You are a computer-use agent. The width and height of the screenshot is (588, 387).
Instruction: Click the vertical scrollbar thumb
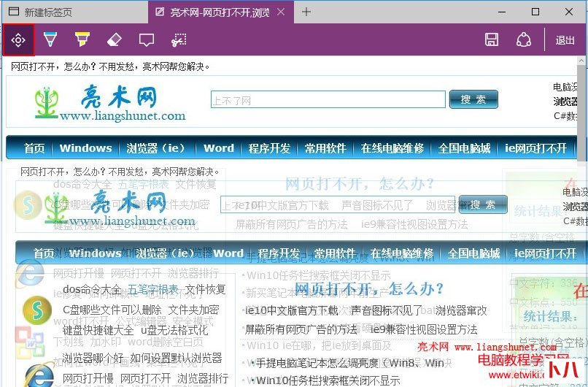pyautogui.click(x=582, y=112)
